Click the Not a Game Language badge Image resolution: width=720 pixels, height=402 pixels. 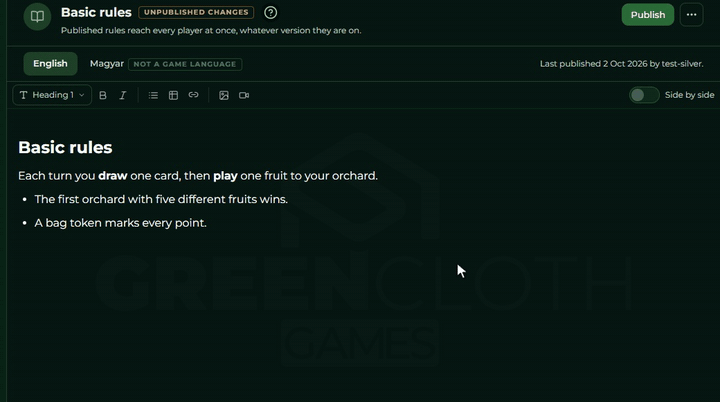tap(185, 64)
